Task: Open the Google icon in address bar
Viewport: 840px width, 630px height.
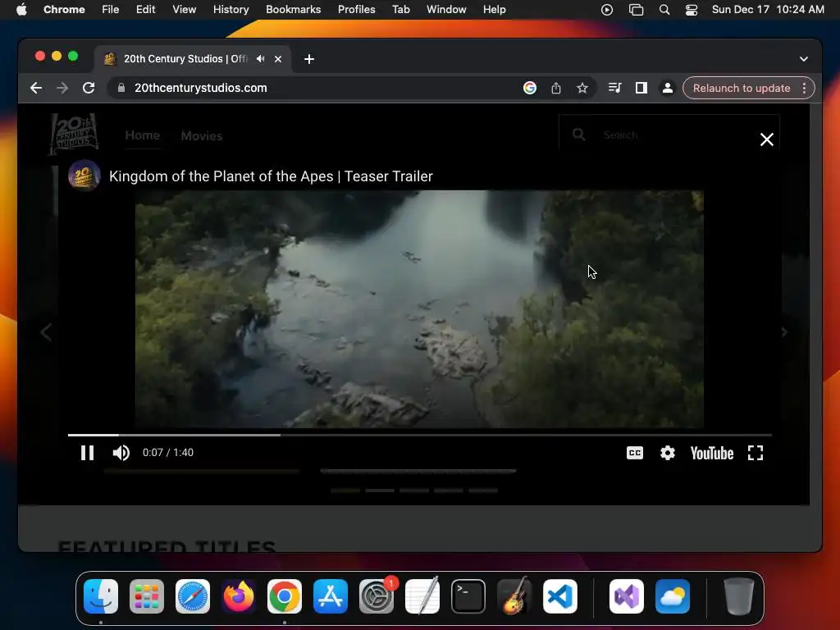Action: point(530,88)
